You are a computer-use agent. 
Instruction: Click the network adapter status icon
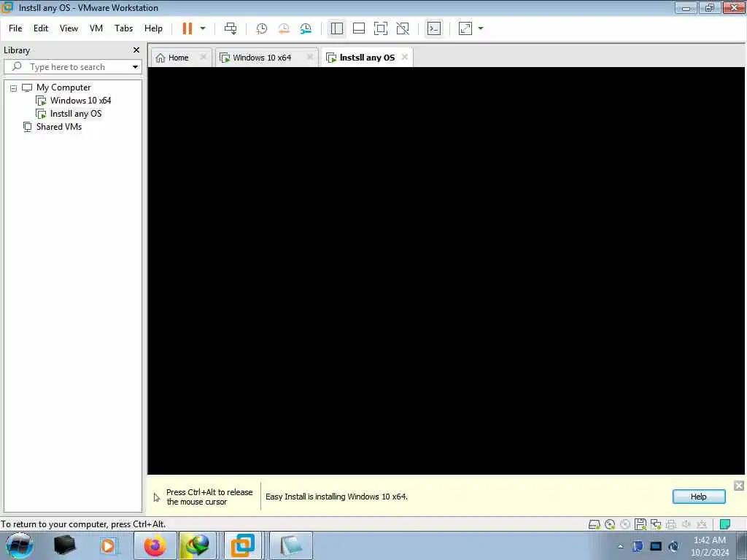[x=656, y=524]
